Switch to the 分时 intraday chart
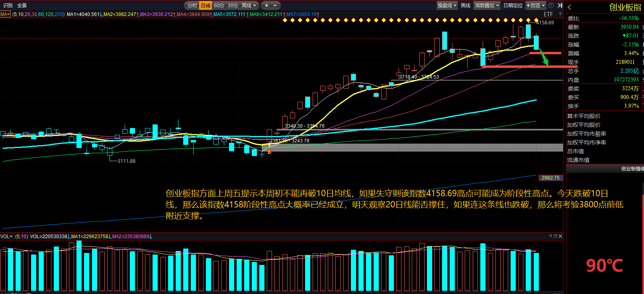The image size is (644, 294). point(192,6)
